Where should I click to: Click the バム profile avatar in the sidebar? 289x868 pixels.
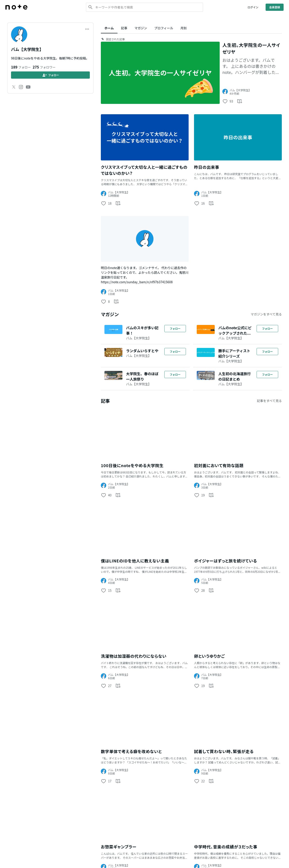19,34
